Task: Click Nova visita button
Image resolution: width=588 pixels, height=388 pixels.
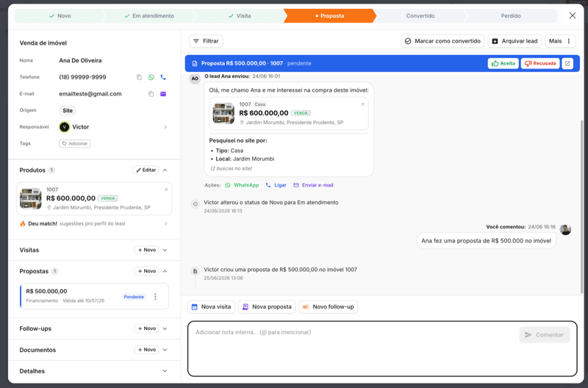Action: click(211, 306)
